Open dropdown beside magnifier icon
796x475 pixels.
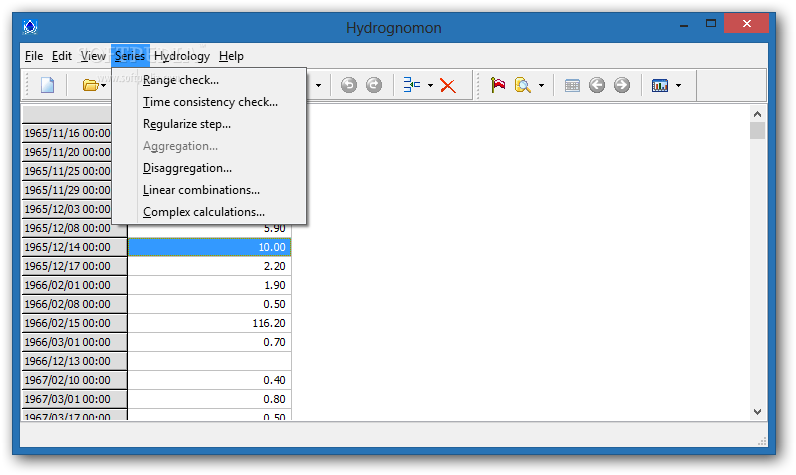(541, 86)
